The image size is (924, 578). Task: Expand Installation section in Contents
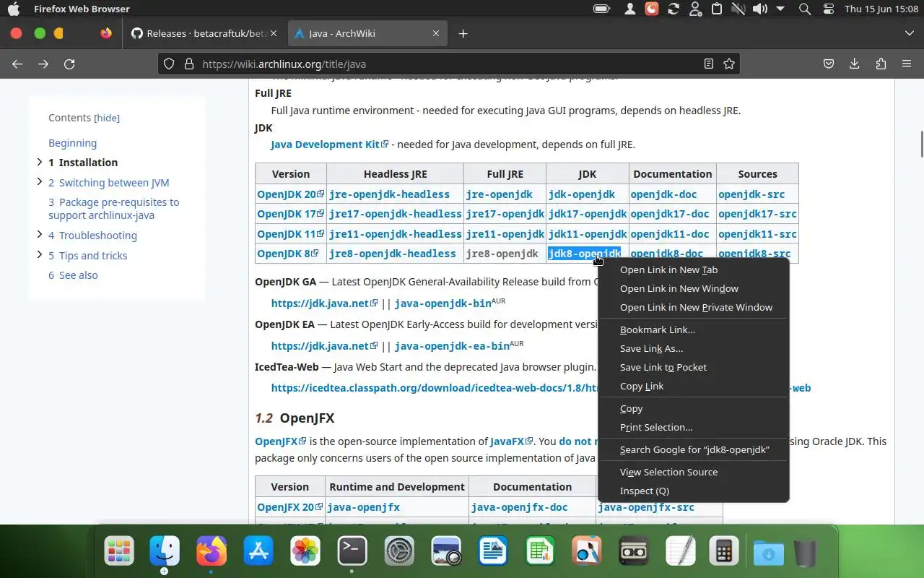(39, 162)
